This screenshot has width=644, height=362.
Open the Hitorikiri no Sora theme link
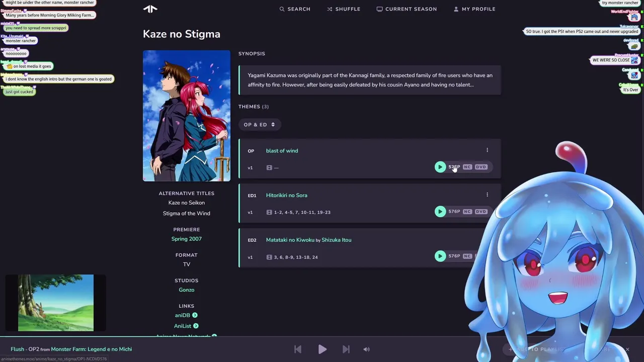tap(286, 196)
